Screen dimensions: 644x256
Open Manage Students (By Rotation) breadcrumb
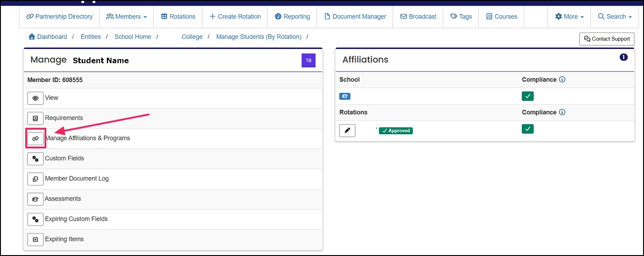coord(259,37)
